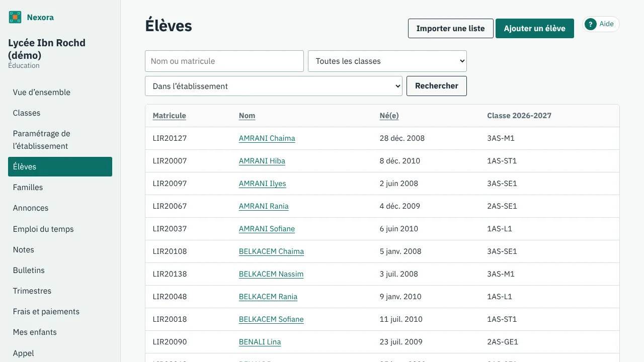Click Importer une liste button
Screen dimensions: 644x362
(x=451, y=29)
